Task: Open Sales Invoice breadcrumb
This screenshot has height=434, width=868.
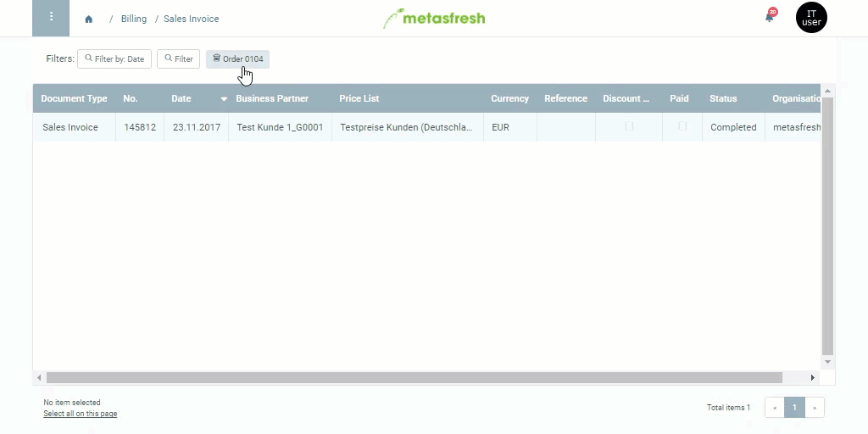Action: tap(191, 19)
